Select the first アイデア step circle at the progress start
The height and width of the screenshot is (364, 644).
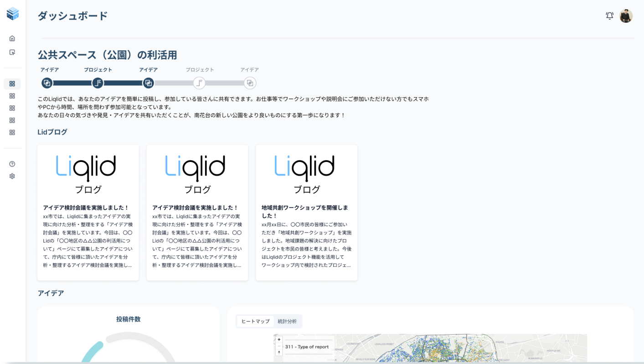47,83
